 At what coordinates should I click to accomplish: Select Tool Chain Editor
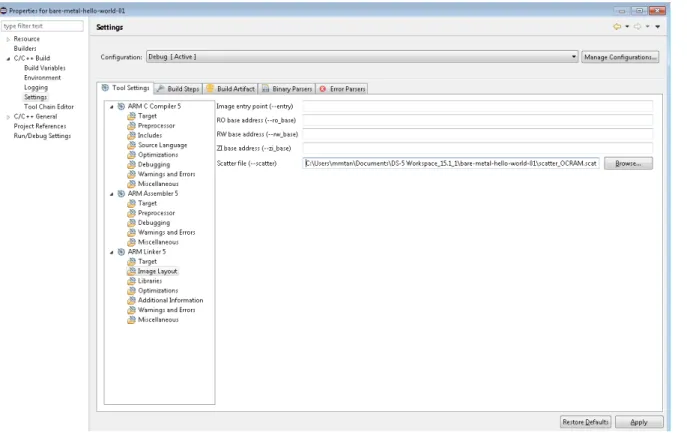[49, 106]
